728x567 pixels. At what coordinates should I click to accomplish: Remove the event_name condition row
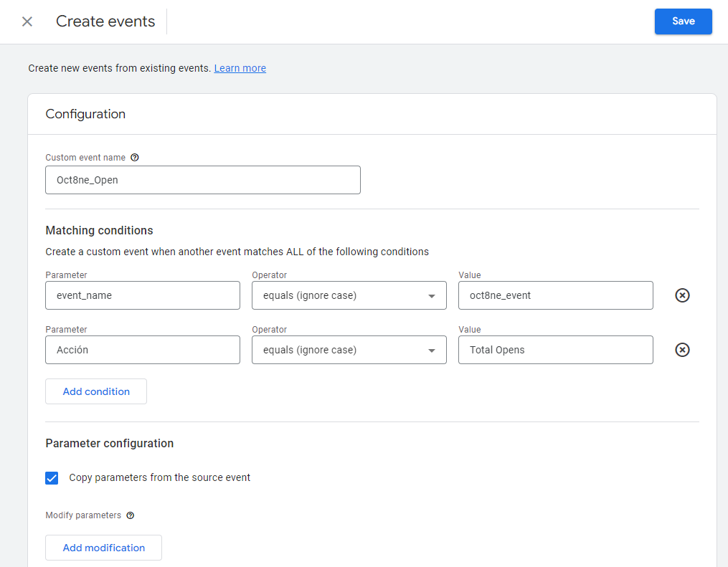[x=682, y=295]
